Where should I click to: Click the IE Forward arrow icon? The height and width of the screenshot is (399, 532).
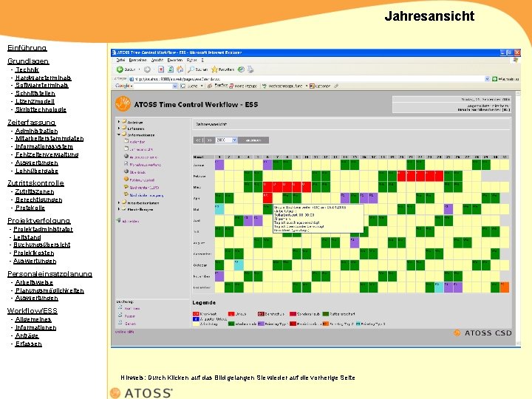pos(147,69)
